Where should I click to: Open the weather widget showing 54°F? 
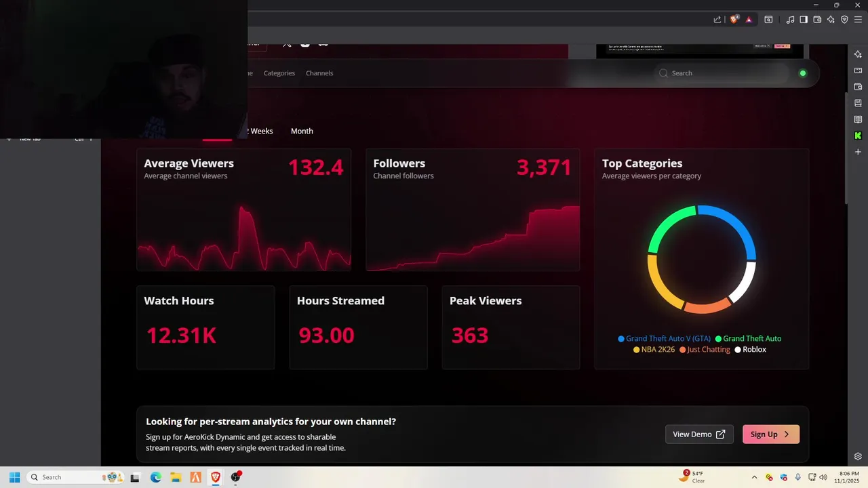(x=692, y=477)
